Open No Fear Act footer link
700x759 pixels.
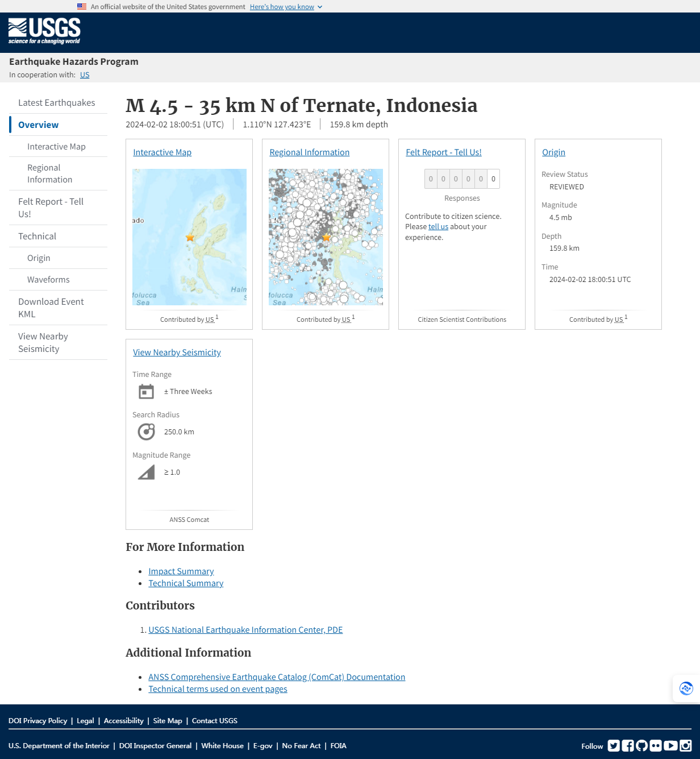pyautogui.click(x=301, y=746)
